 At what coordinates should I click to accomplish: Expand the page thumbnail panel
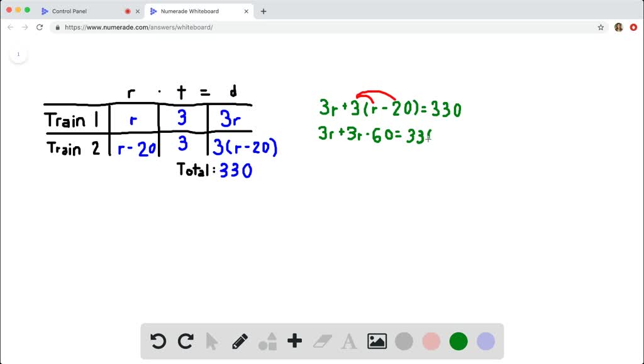[19, 54]
